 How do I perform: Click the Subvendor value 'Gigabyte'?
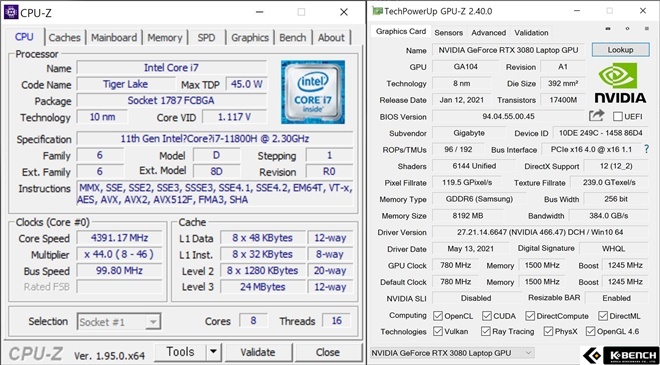468,133
